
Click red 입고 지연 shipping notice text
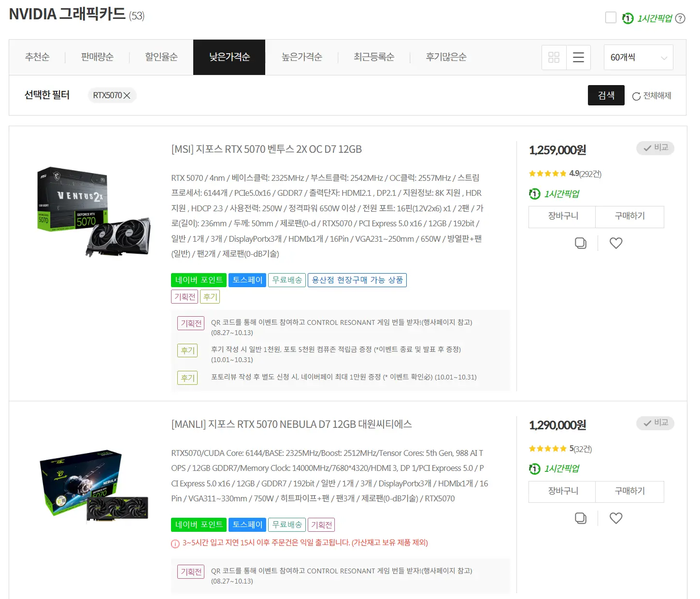pyautogui.click(x=305, y=543)
